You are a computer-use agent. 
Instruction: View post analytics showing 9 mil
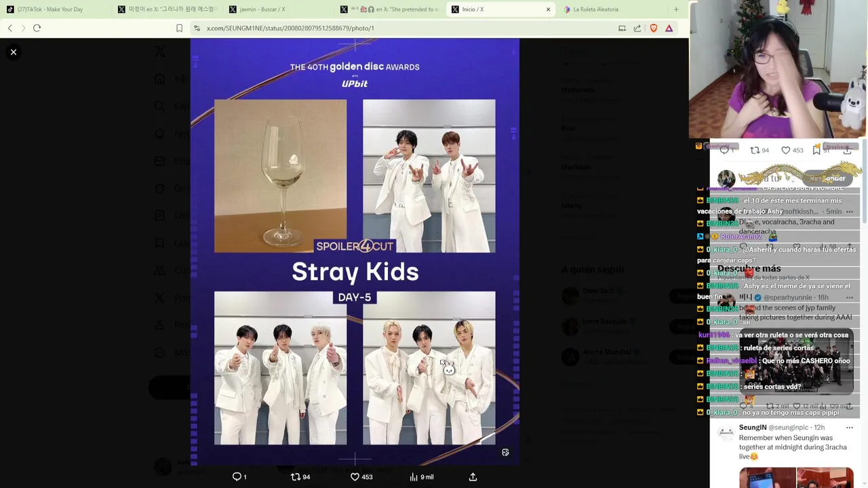[421, 476]
